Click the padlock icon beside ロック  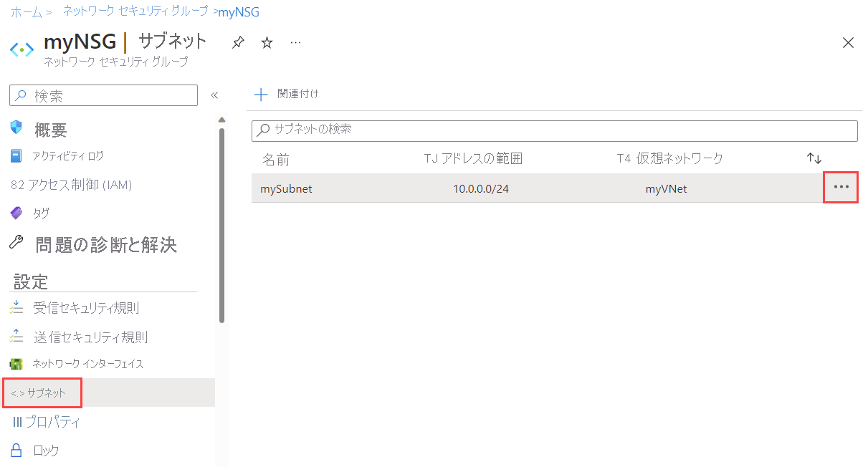(x=16, y=450)
